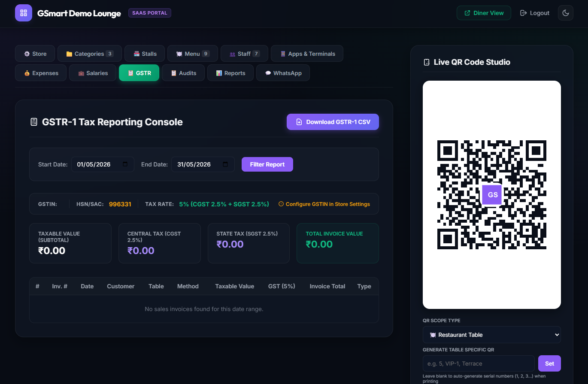The image size is (588, 384).
Task: Click the SAAS PORTAL badge
Action: tap(150, 13)
